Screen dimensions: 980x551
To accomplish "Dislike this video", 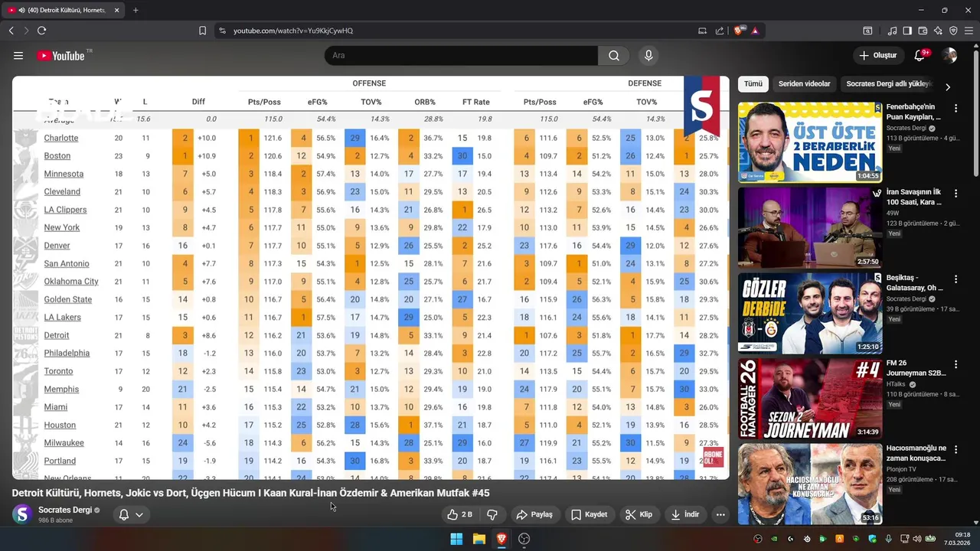I will point(492,514).
